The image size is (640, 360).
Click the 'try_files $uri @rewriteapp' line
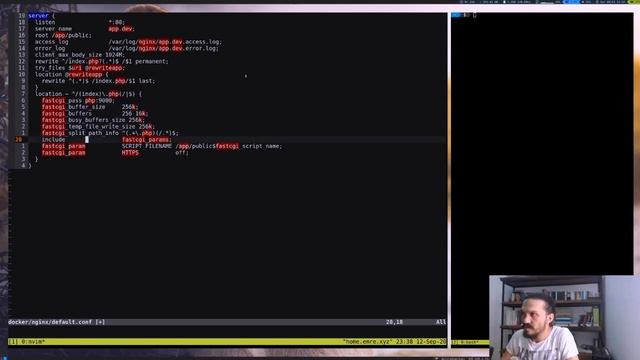pos(80,68)
